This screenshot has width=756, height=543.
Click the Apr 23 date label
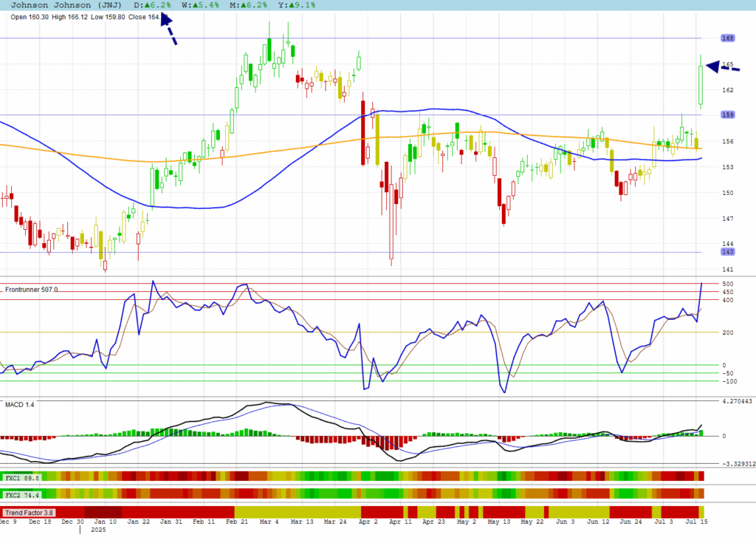[x=434, y=522]
